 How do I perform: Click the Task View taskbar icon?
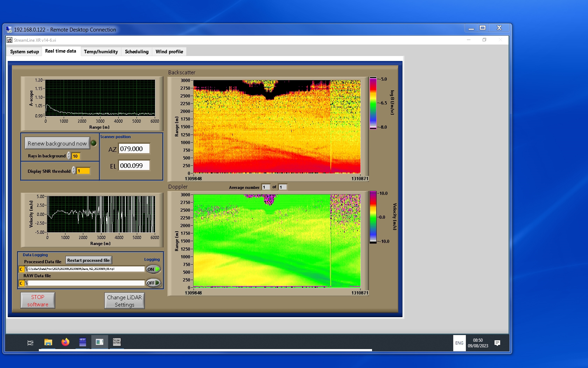point(30,343)
